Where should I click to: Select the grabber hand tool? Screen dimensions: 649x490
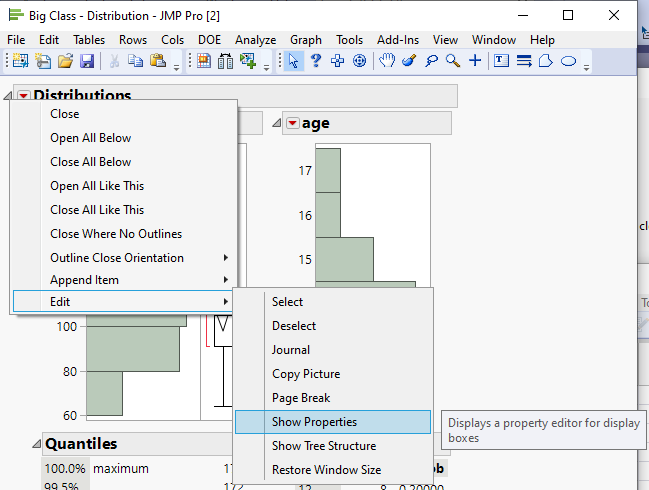[387, 61]
